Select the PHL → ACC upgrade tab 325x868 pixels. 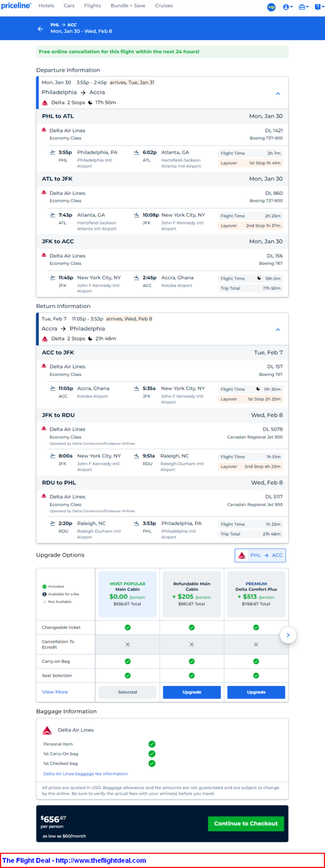(260, 555)
